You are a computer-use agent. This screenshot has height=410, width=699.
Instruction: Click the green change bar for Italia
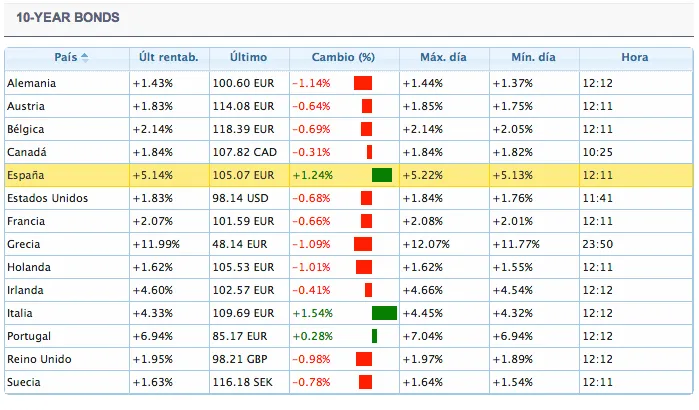pos(383,313)
